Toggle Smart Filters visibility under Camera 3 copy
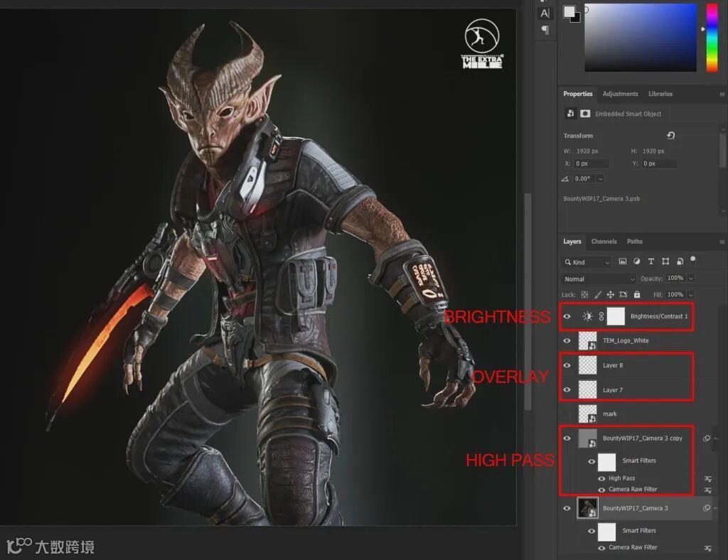 pos(591,462)
